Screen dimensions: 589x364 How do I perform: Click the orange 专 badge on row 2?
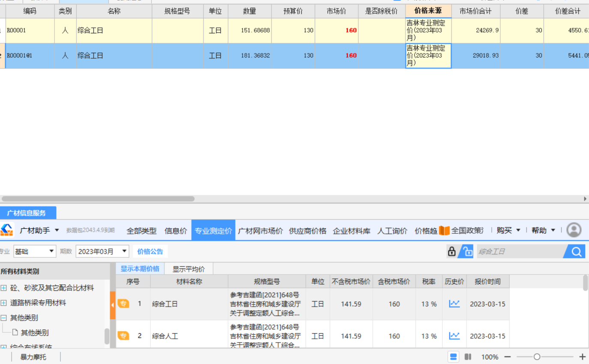pyautogui.click(x=123, y=336)
